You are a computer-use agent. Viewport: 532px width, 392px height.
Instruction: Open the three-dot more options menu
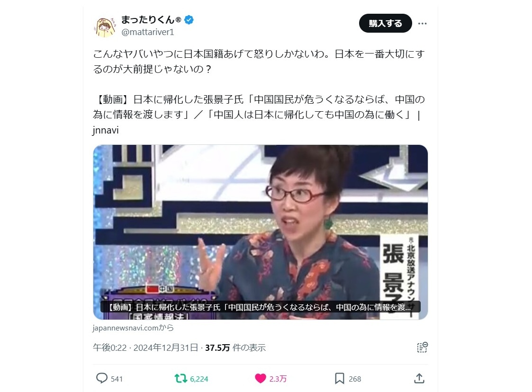(x=422, y=23)
